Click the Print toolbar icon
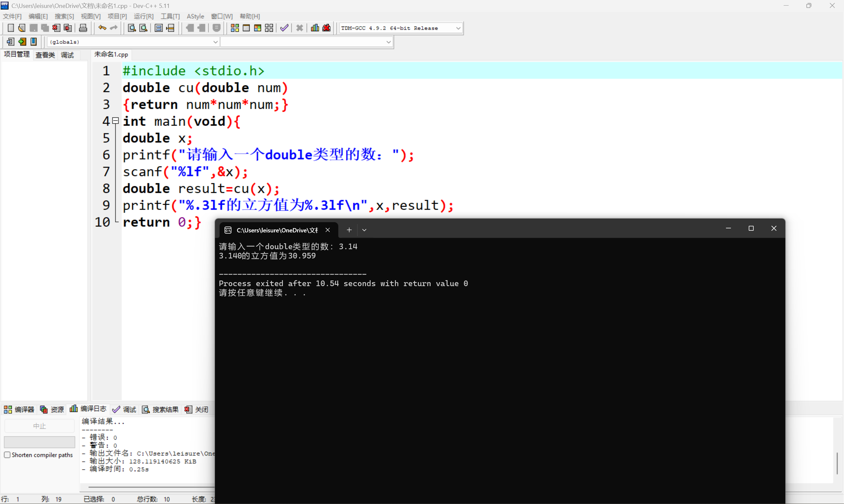This screenshot has height=504, width=844. pos(83,28)
